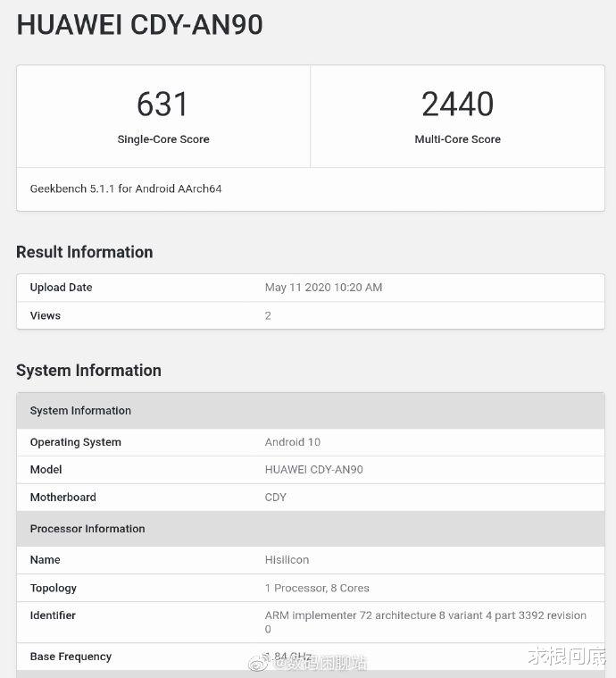The width and height of the screenshot is (616, 678).
Task: Select the Model row label
Action: tap(46, 470)
